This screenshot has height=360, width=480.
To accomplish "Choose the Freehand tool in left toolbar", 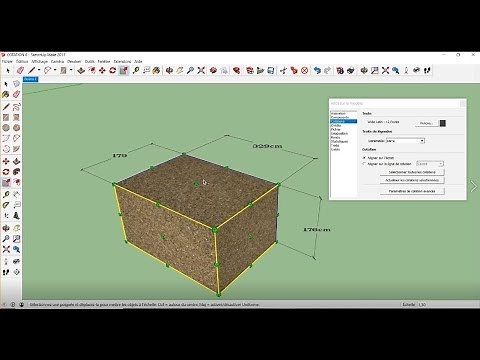I will click(17, 107).
